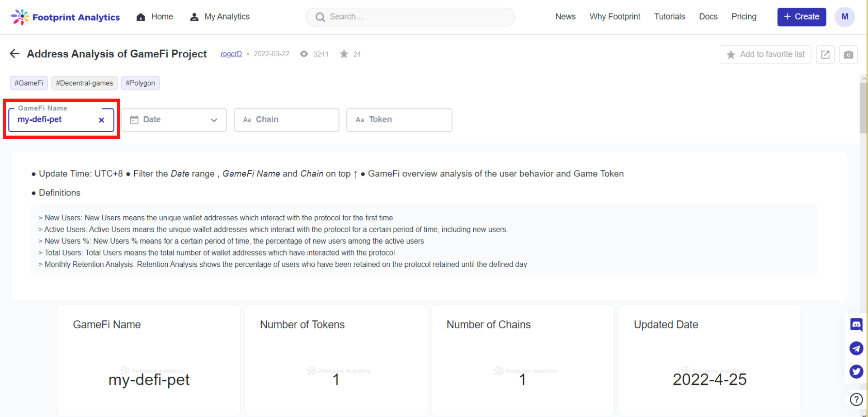The width and height of the screenshot is (868, 417).
Task: Click the Chain filter input
Action: pyautogui.click(x=287, y=120)
